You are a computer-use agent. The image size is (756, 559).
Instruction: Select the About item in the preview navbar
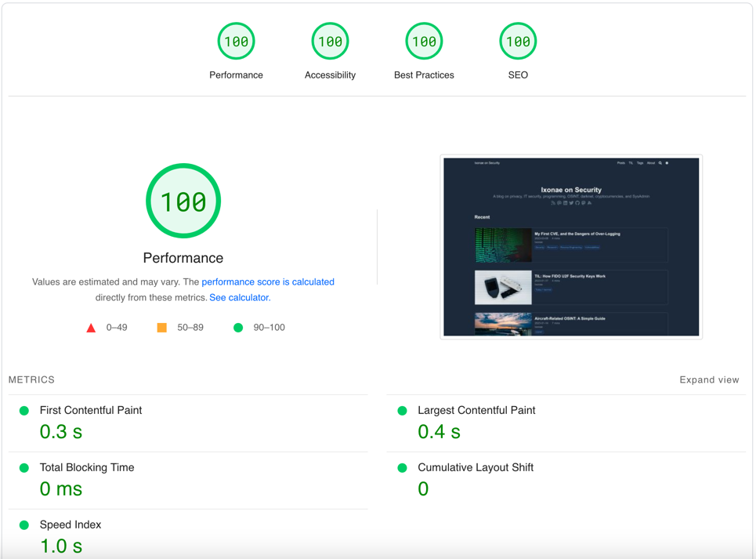point(650,163)
